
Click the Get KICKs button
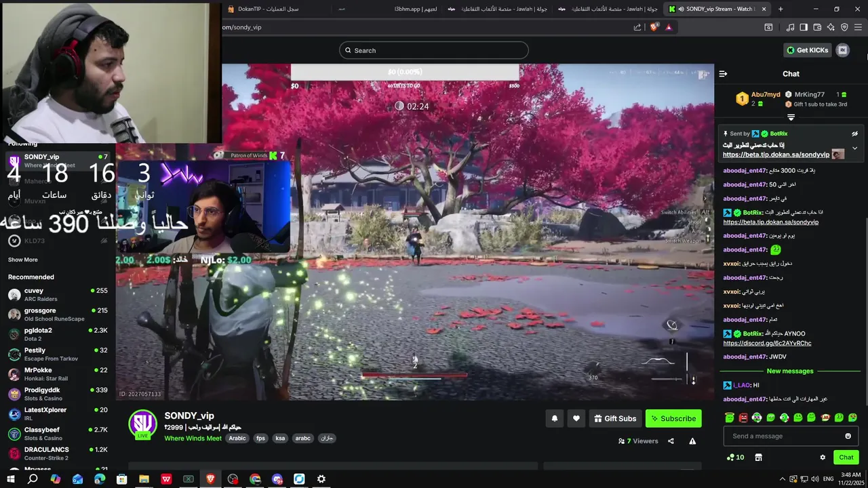(807, 50)
